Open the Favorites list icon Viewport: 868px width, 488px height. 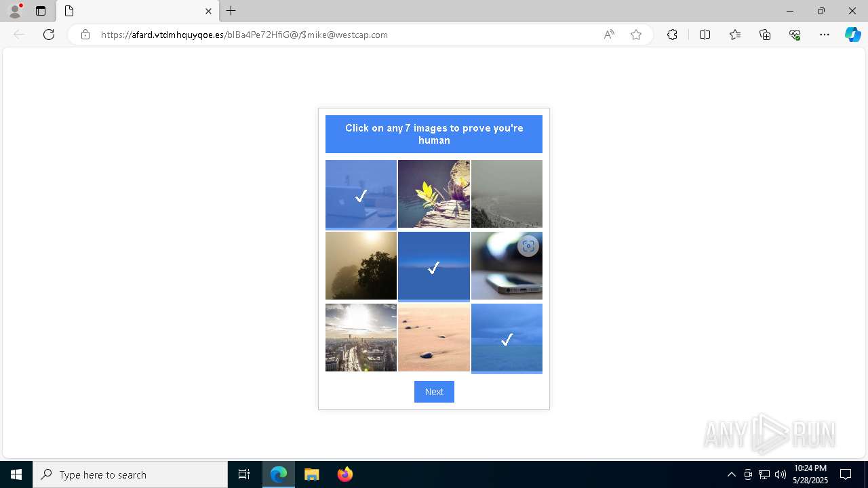(x=735, y=35)
